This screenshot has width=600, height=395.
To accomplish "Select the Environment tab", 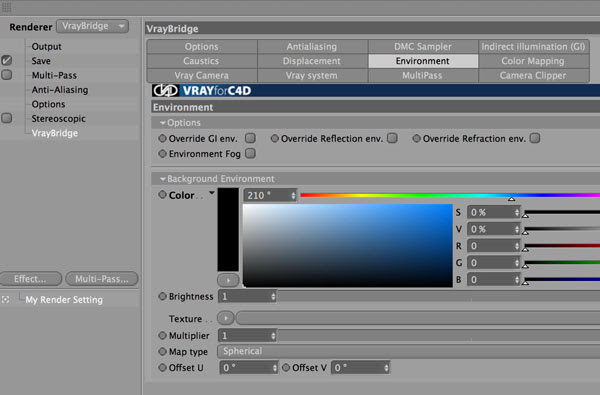I will click(423, 61).
